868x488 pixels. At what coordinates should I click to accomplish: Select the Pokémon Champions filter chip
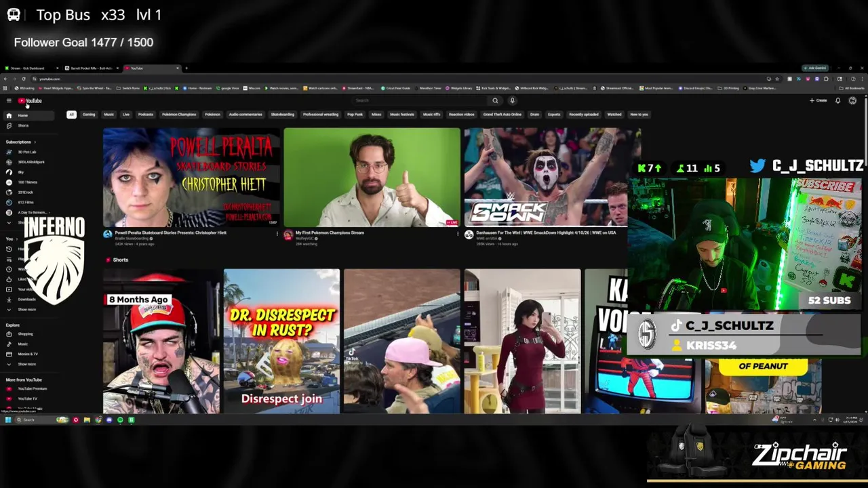[x=179, y=115]
